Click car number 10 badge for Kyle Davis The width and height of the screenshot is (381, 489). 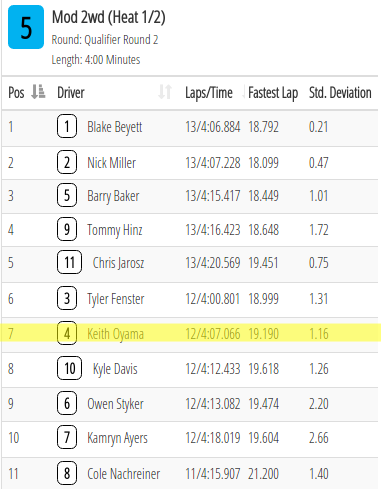click(x=69, y=368)
